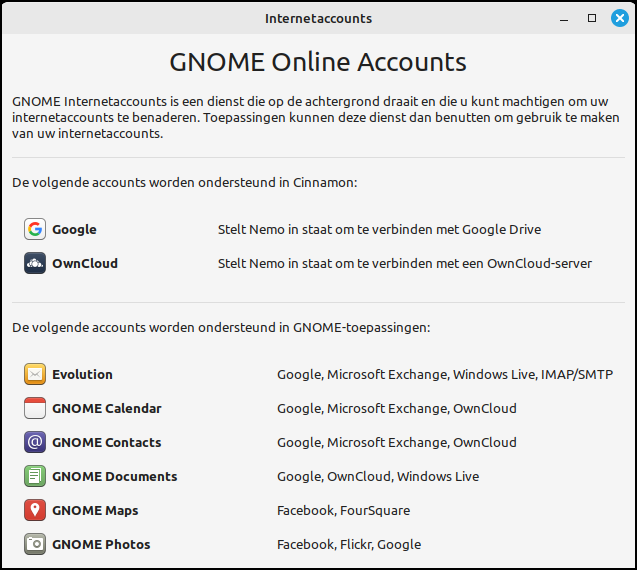Image resolution: width=637 pixels, height=570 pixels.
Task: Maximize the Internetaccounts window
Action: [592, 18]
